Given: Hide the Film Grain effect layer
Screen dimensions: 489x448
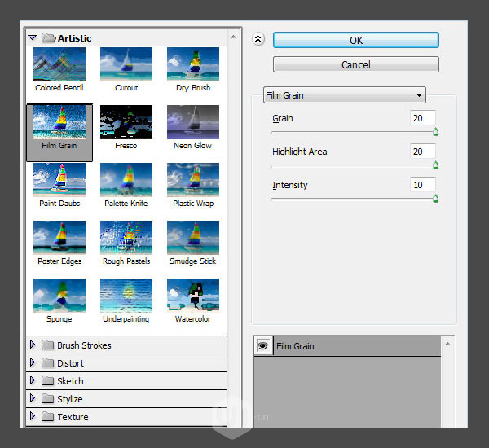Looking at the screenshot, I should [263, 345].
